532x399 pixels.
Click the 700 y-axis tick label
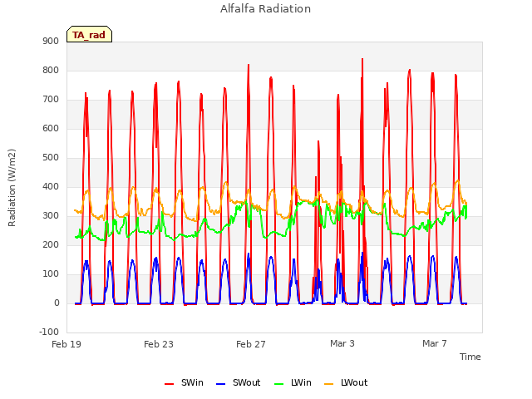tap(51, 100)
